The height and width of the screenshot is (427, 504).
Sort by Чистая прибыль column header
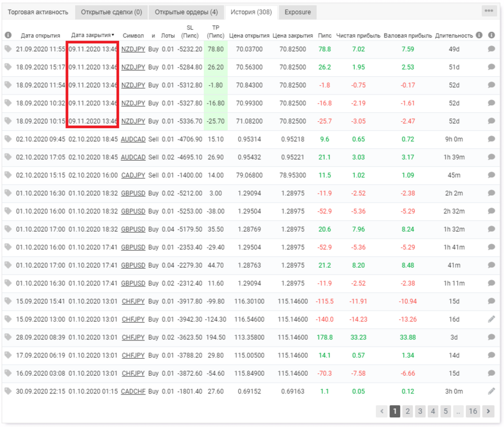358,36
